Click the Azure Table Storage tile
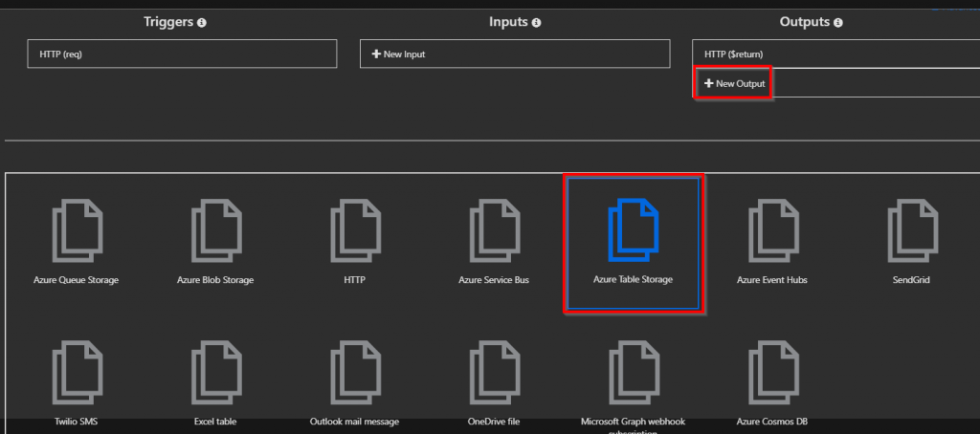Screen dimensions: 980x434 tap(634, 244)
